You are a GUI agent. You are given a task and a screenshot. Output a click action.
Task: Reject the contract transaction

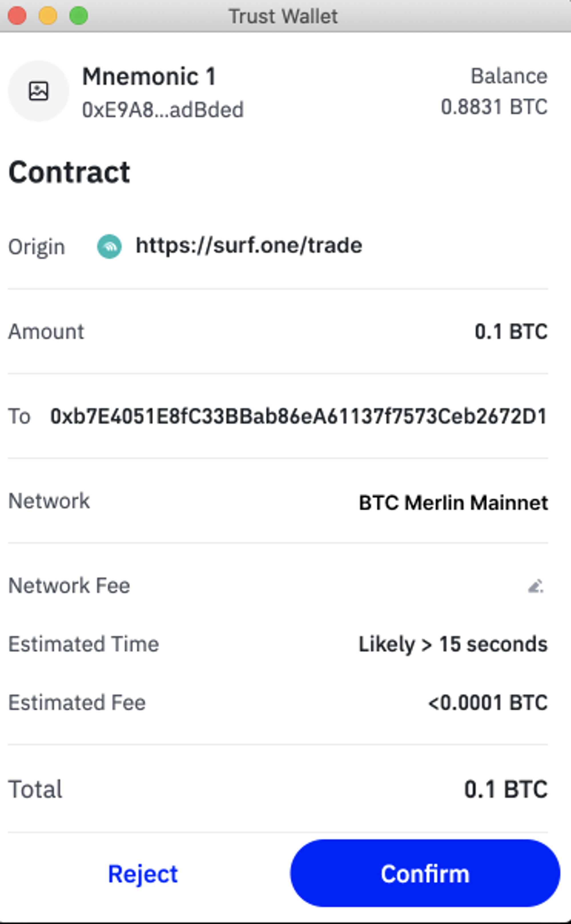[x=143, y=873]
